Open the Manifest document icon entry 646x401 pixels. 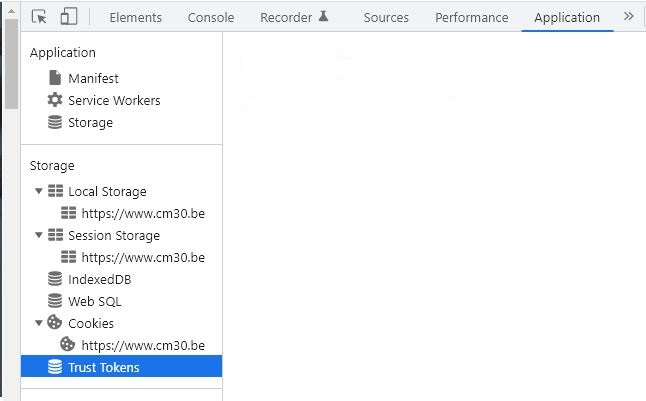coord(55,78)
